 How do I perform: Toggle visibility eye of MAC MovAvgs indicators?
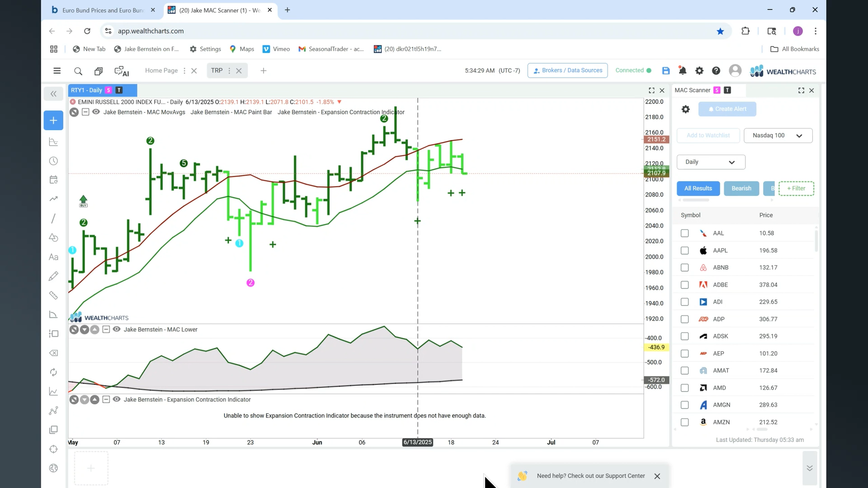(96, 112)
